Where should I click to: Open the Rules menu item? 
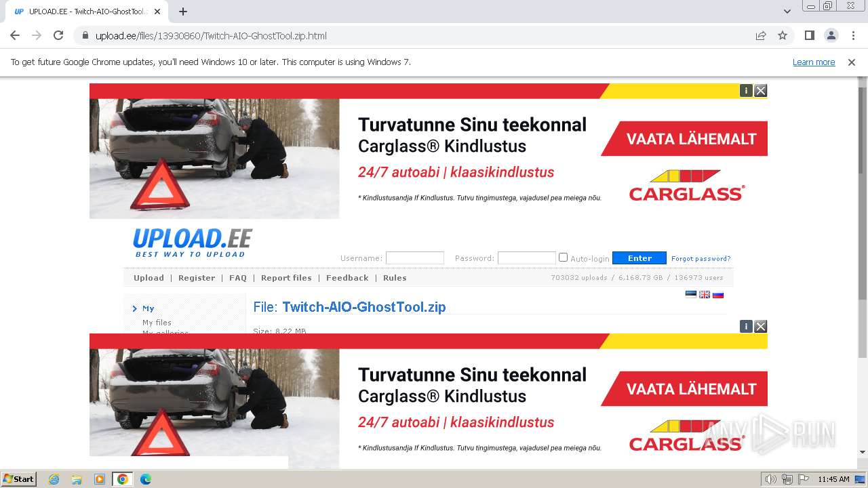395,278
